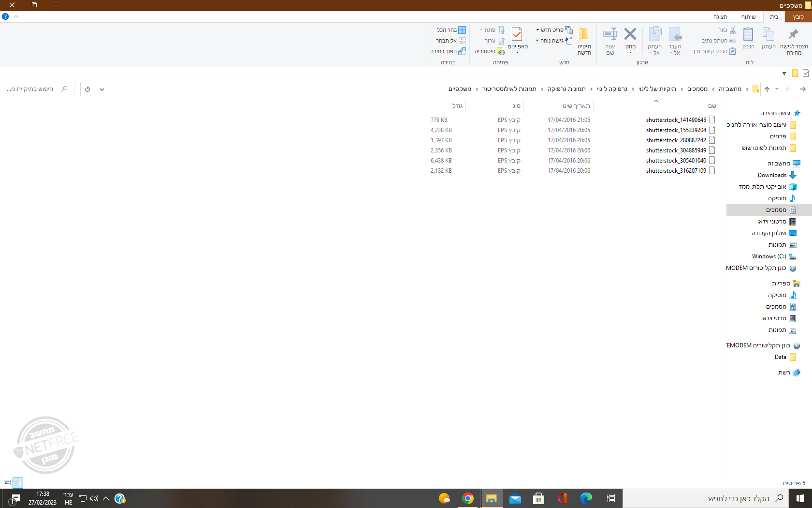Click the Rename (שנה שם) ribbon icon
Viewport: 812px width, 508px height.
point(610,35)
